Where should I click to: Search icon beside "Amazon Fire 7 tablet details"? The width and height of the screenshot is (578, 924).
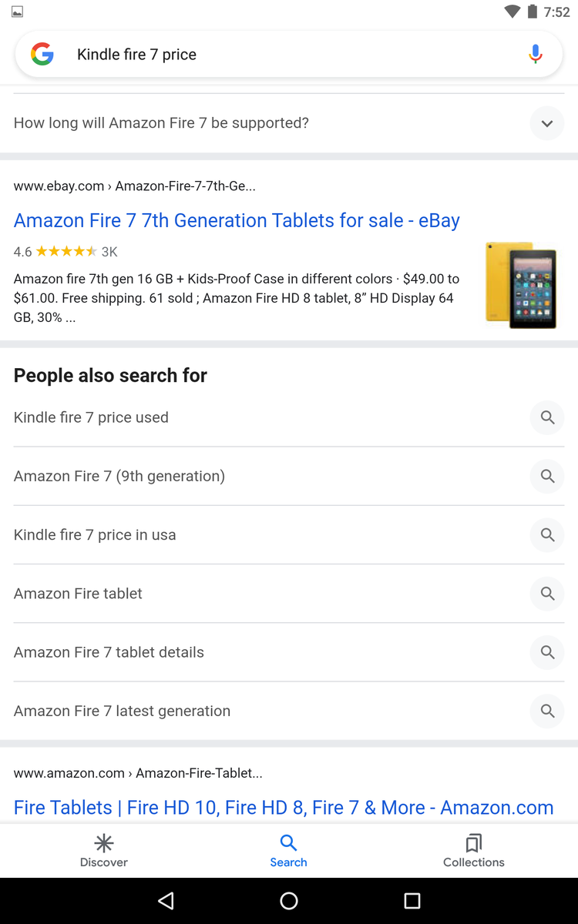(547, 652)
